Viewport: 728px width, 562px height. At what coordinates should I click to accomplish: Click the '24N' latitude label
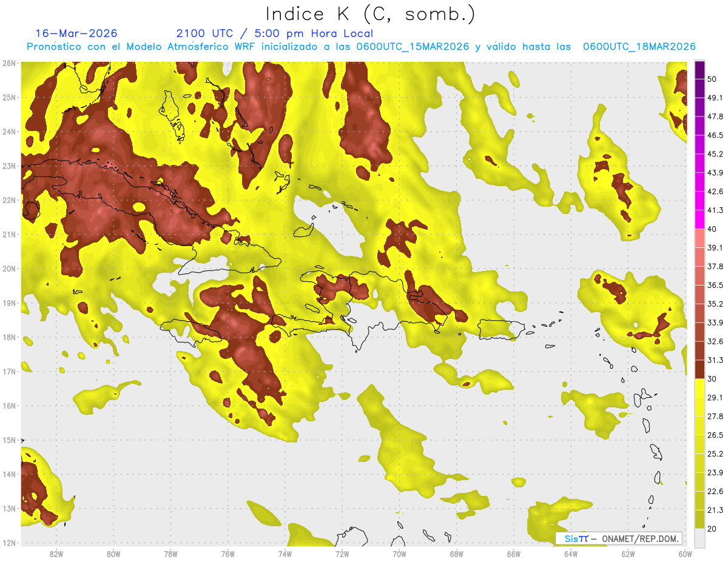[9, 132]
